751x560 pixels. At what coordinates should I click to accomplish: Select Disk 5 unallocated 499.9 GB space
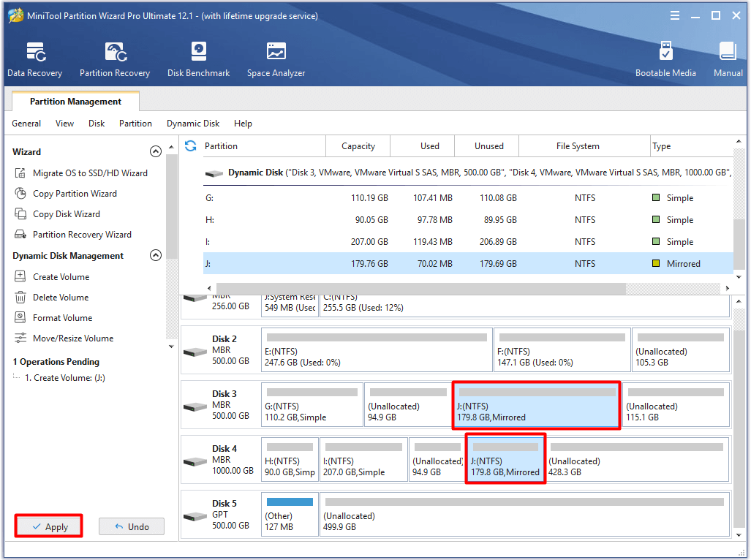tap(524, 515)
